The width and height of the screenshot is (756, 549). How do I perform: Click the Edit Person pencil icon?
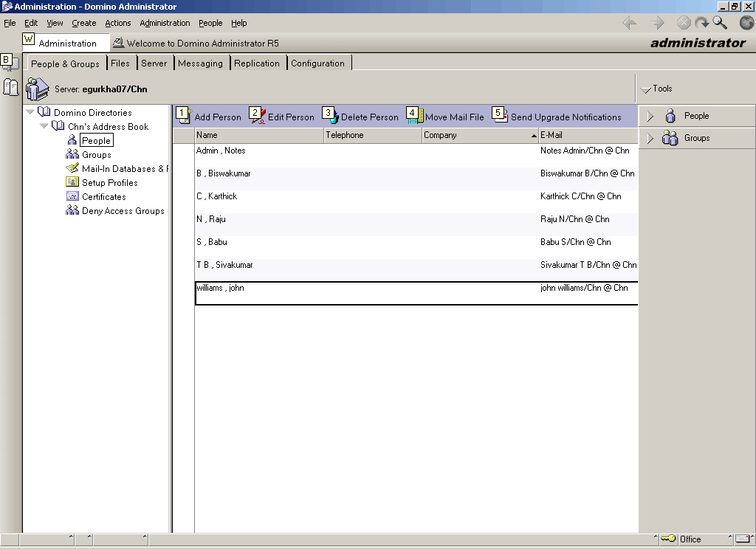coord(258,116)
